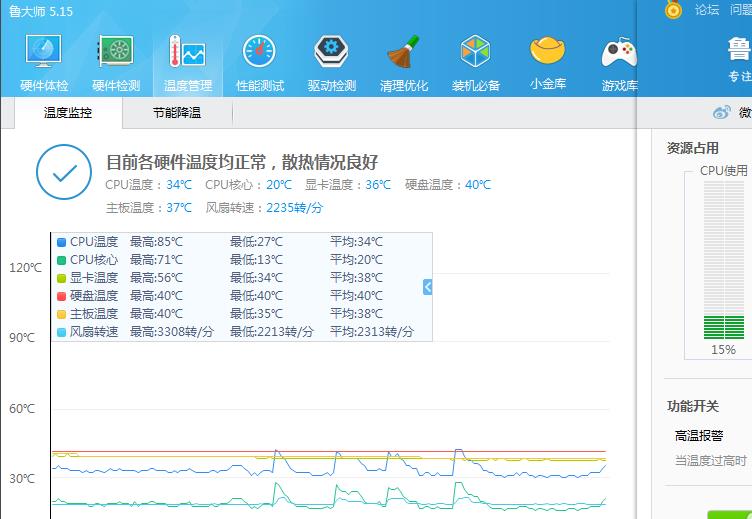Open the 游戏库 gamepad icon
The width and height of the screenshot is (752, 519).
coord(619,53)
